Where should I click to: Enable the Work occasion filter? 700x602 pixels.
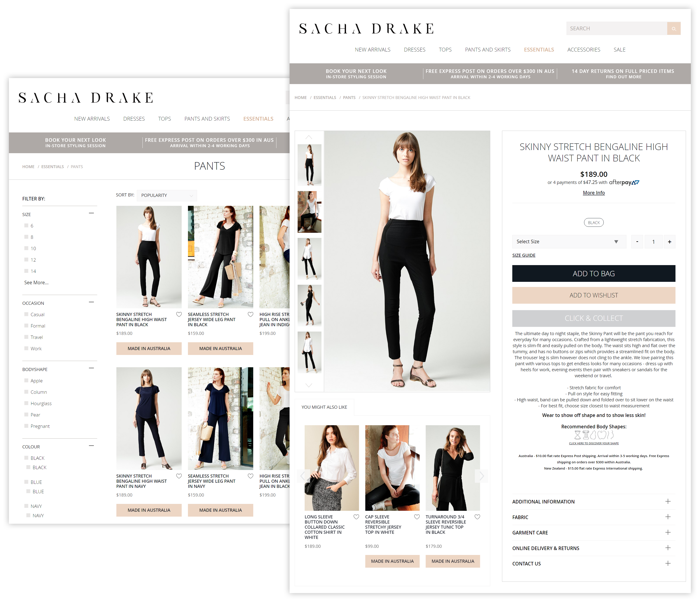26,348
